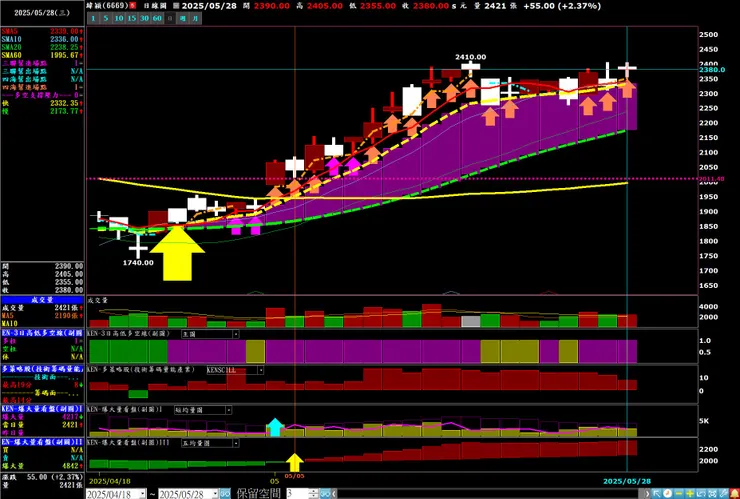The image size is (740, 499).
Task: Click the 多策略股 blue panel header
Action: point(42,369)
